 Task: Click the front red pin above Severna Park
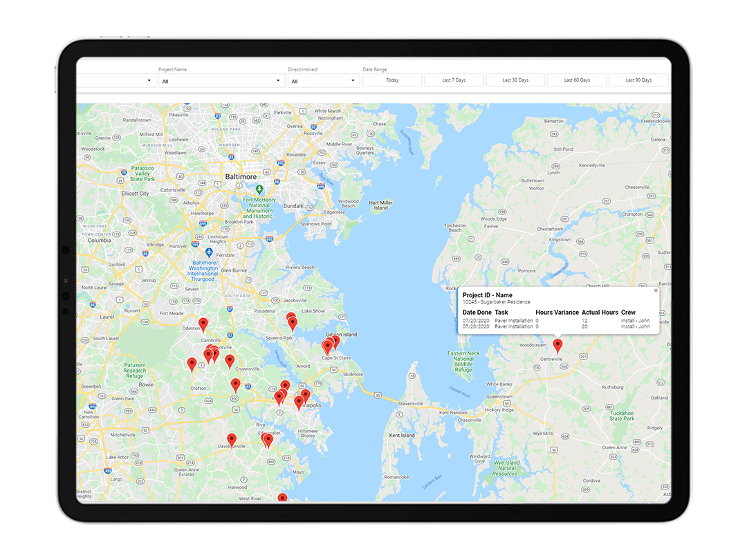(293, 324)
